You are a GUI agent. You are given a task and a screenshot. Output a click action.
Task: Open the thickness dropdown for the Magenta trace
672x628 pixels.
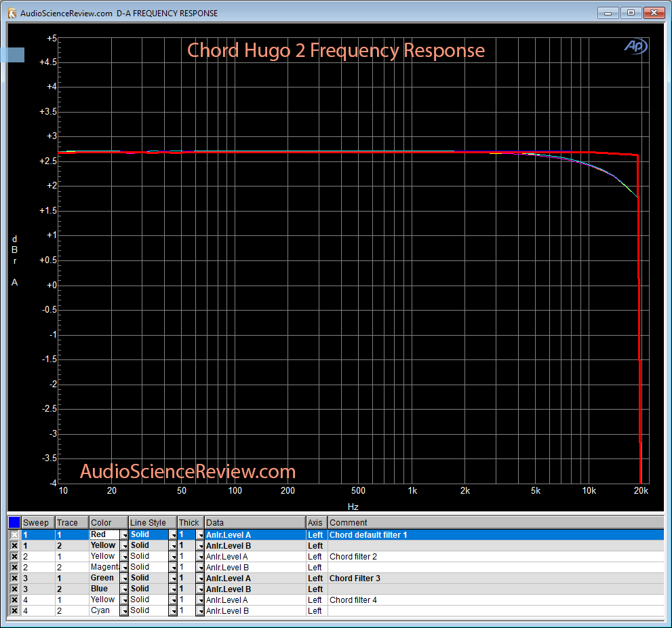click(200, 567)
